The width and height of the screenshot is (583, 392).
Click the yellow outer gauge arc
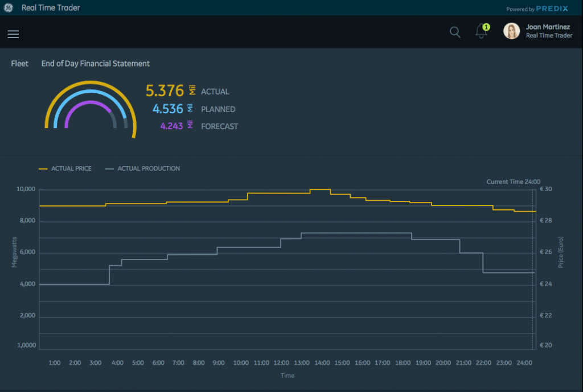91,83
